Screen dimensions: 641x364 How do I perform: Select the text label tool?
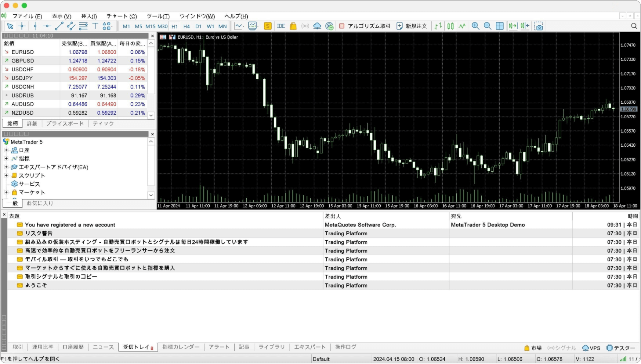click(95, 26)
